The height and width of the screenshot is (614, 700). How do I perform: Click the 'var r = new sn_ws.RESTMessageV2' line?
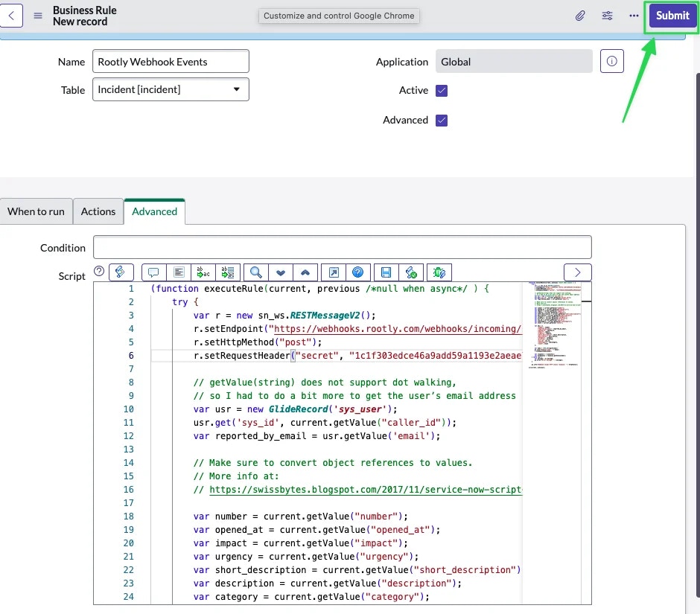[x=284, y=316]
